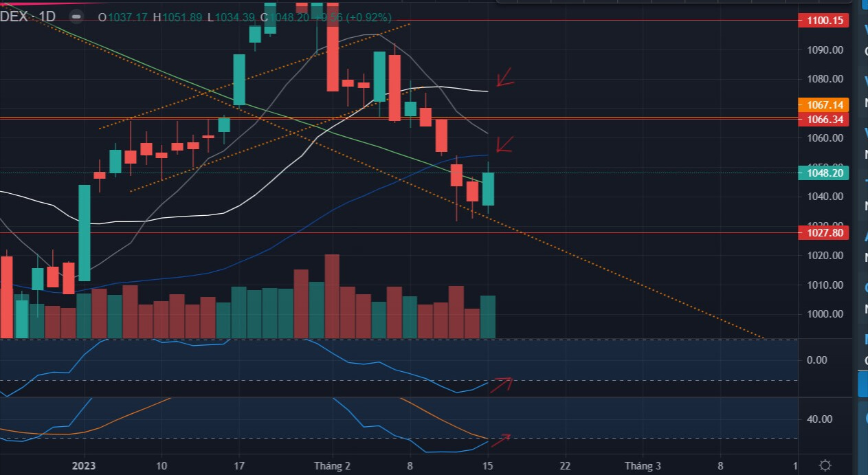Select the 1100.15 red price label
This screenshot has height=475, width=868.
(x=823, y=21)
